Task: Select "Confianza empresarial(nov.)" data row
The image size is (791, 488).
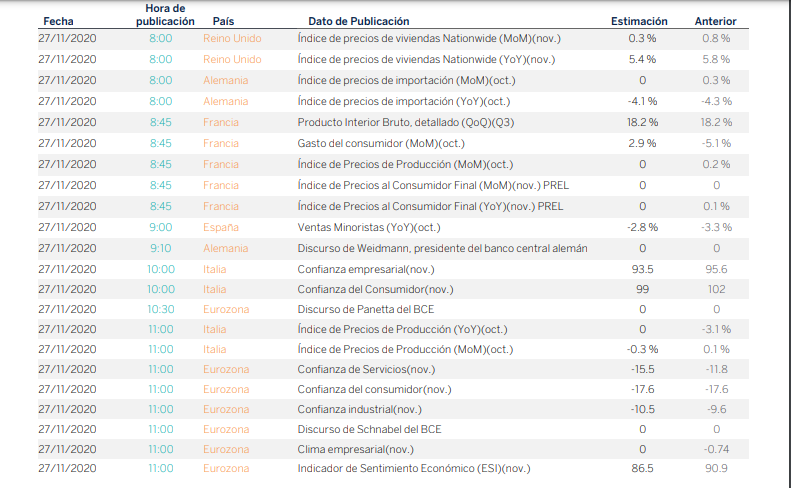Action: (x=366, y=269)
